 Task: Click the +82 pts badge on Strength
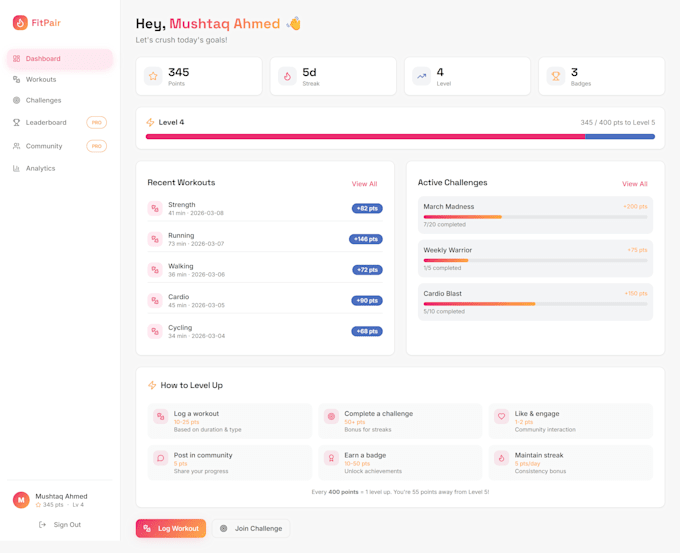point(367,209)
